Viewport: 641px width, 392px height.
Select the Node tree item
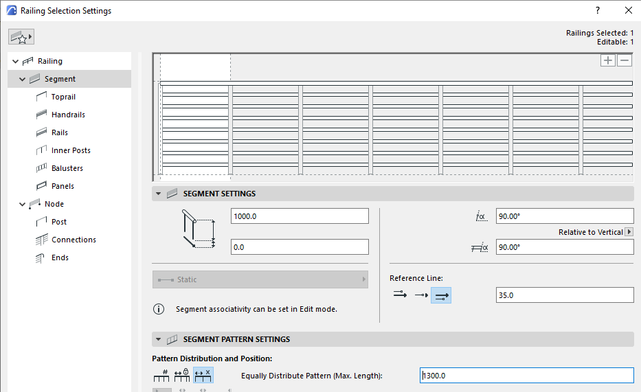pos(54,204)
